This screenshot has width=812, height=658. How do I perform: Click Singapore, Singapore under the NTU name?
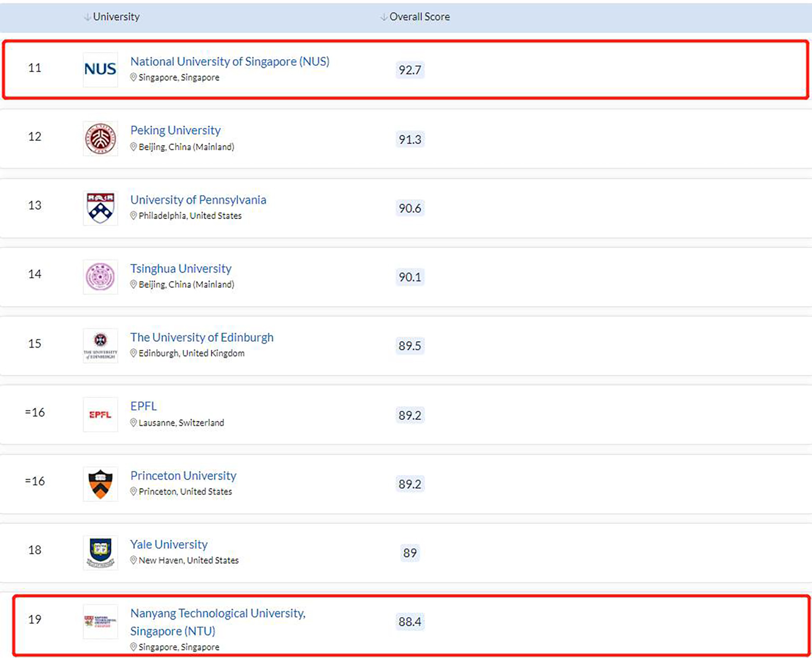179,647
